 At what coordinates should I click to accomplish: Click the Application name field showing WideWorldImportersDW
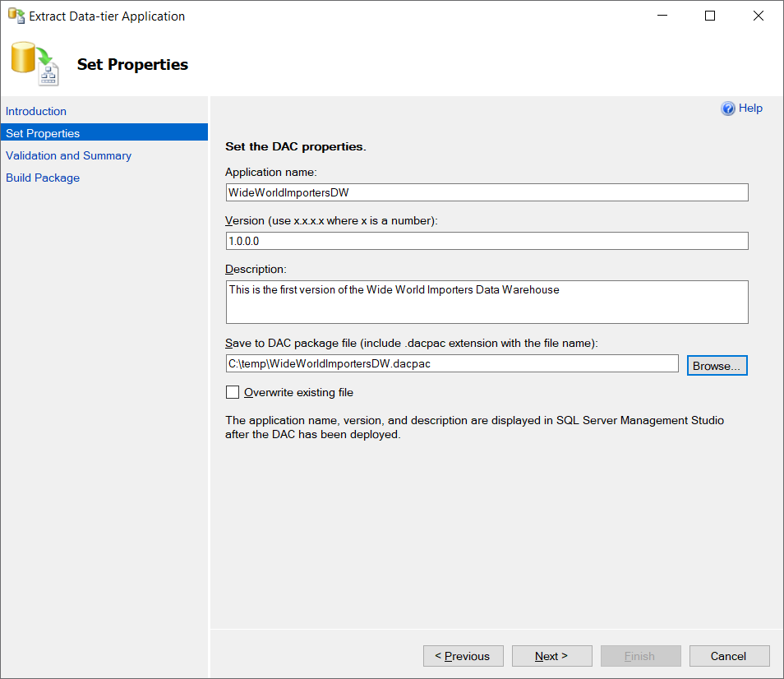coord(487,192)
